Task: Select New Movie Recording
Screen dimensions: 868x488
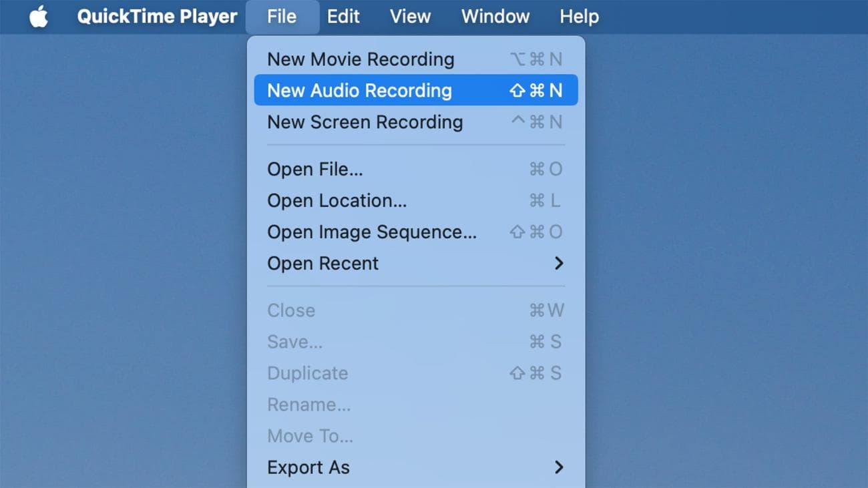Action: [x=361, y=59]
